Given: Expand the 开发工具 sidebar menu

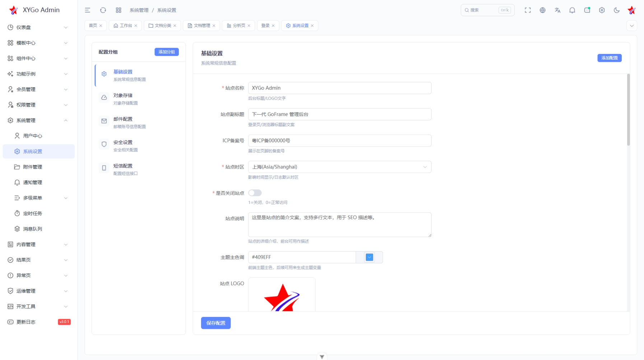Looking at the screenshot, I should coord(38,306).
